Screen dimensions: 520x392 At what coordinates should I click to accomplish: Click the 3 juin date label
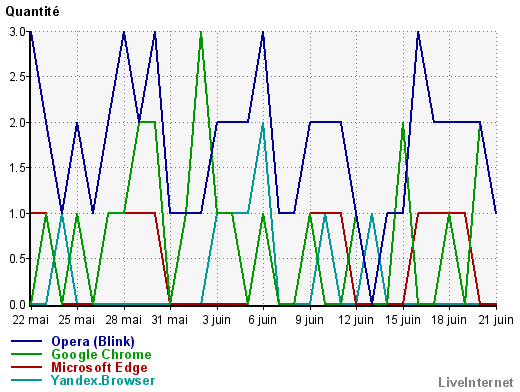click(x=217, y=320)
